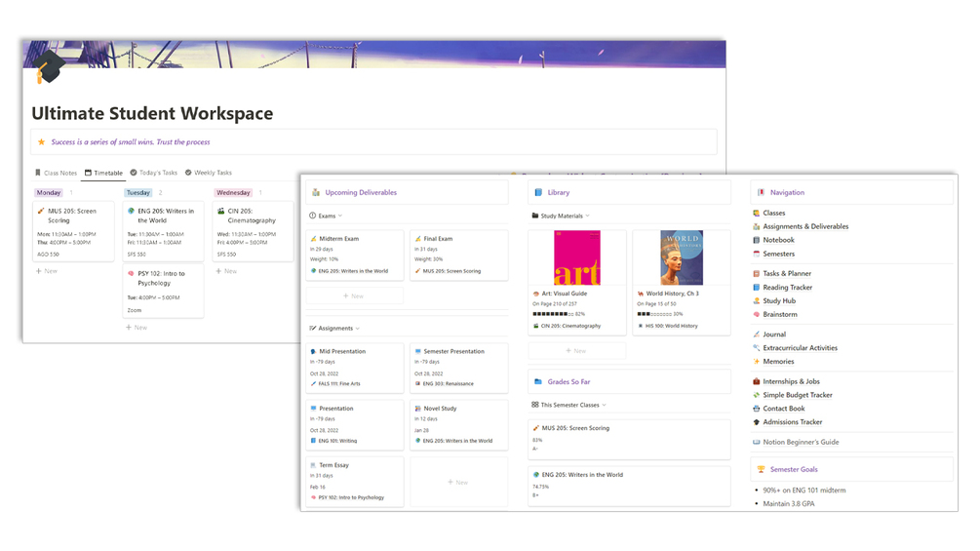Click the star icon beside the quote
Image resolution: width=980 pixels, height=551 pixels.
coord(41,141)
